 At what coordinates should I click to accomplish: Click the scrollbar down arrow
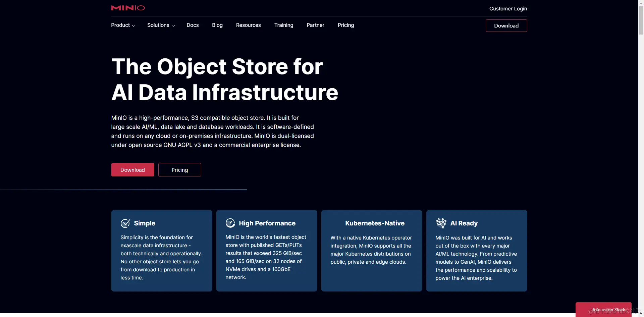click(641, 314)
